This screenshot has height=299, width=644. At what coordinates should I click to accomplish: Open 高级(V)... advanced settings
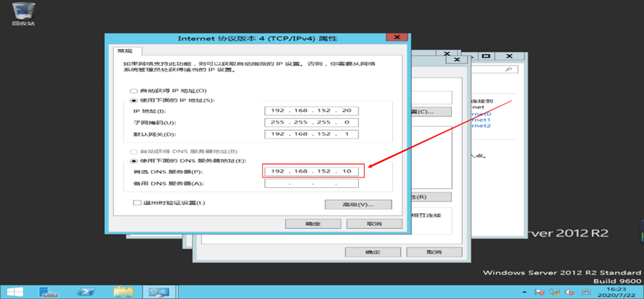coord(358,204)
